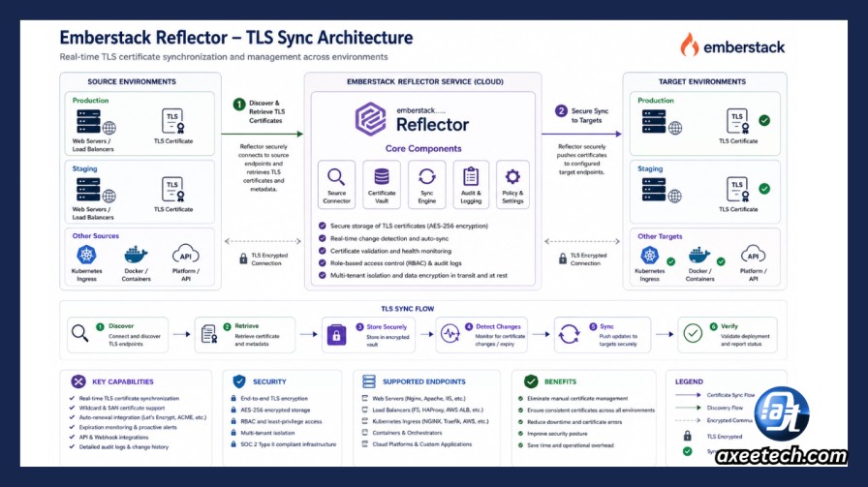Click Source Production TLS Certificate icon
This screenshot has width=868, height=487.
coord(173,121)
